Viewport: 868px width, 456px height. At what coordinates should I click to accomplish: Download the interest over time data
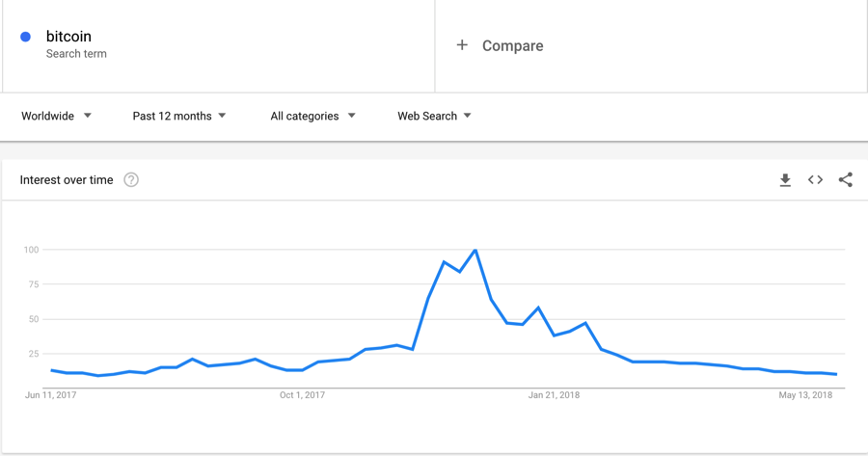click(x=785, y=180)
